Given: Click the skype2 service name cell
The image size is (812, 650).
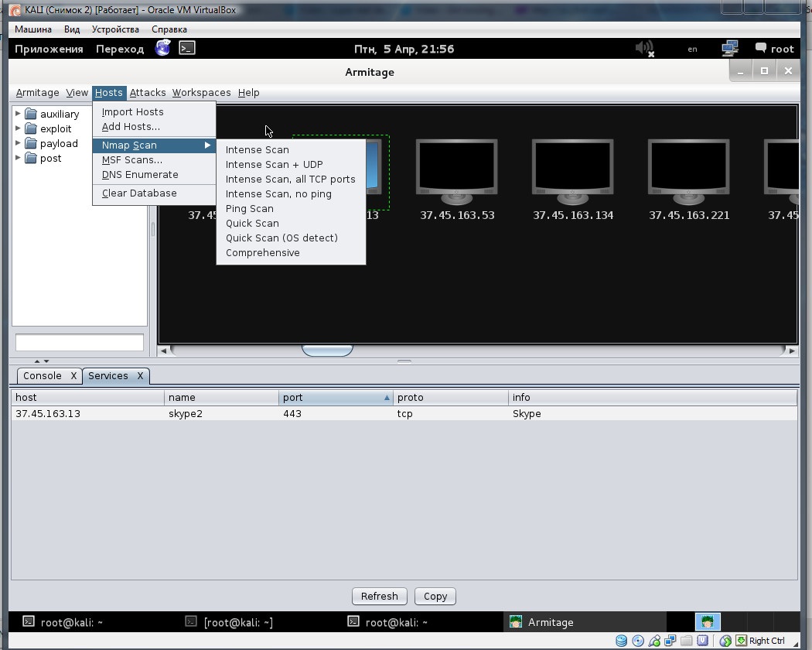Looking at the screenshot, I should click(x=222, y=414).
